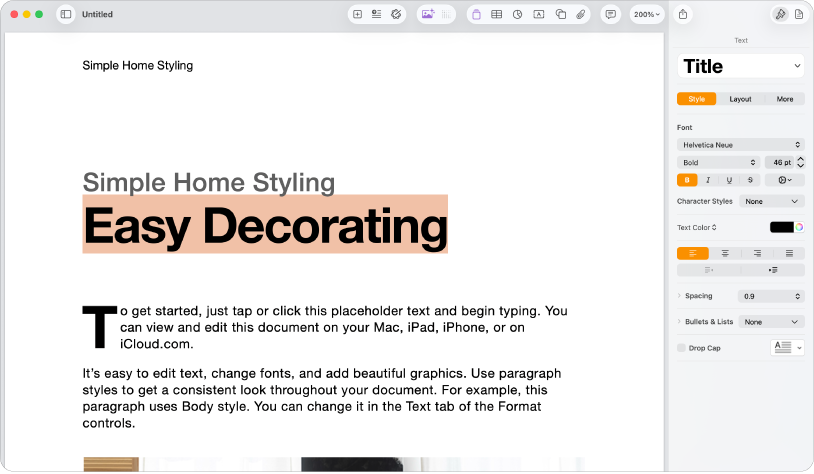Open the Bullets & Lists None dropdown
This screenshot has width=814, height=474.
771,322
